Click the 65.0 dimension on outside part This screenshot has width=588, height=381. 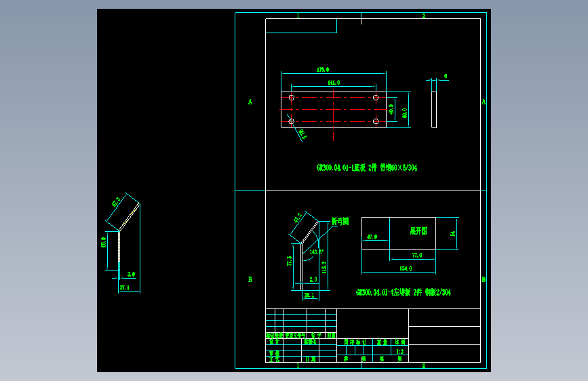coord(104,242)
